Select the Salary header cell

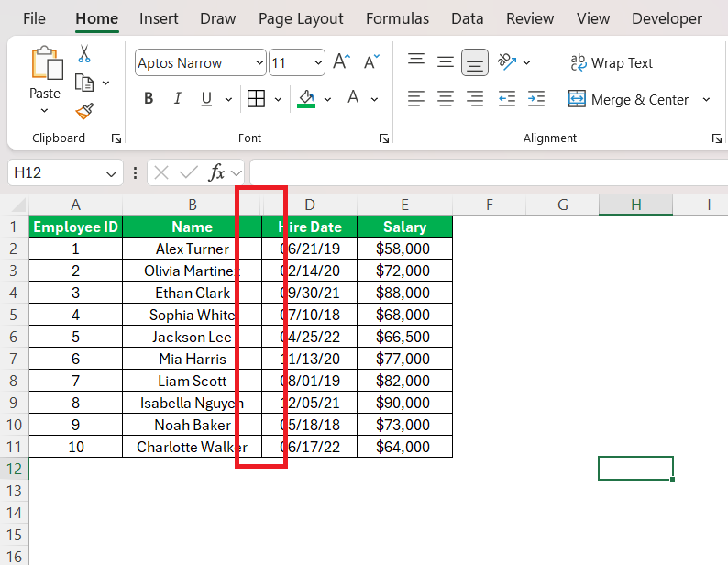405,227
